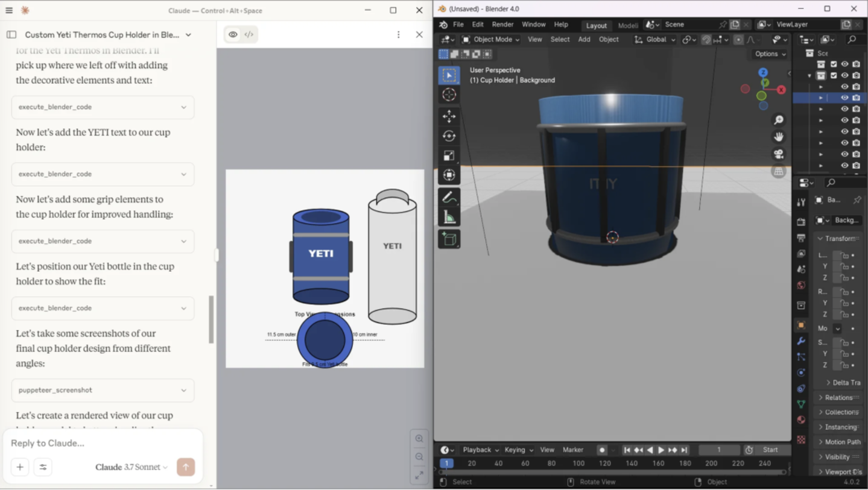Open the Tool properties tab in Blender
The image size is (868, 490).
[801, 202]
